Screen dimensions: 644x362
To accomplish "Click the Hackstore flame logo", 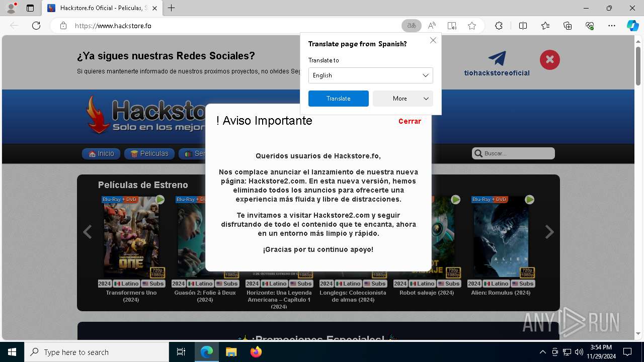I will click(98, 115).
